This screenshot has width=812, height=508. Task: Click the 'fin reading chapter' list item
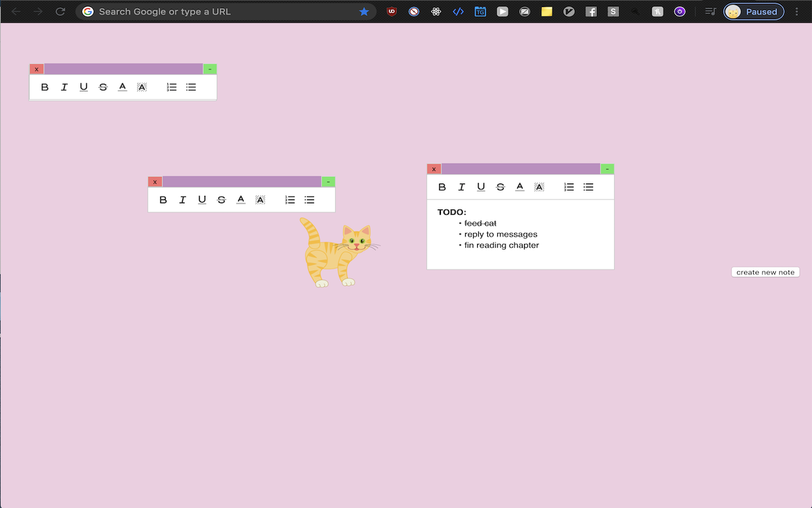pyautogui.click(x=502, y=245)
